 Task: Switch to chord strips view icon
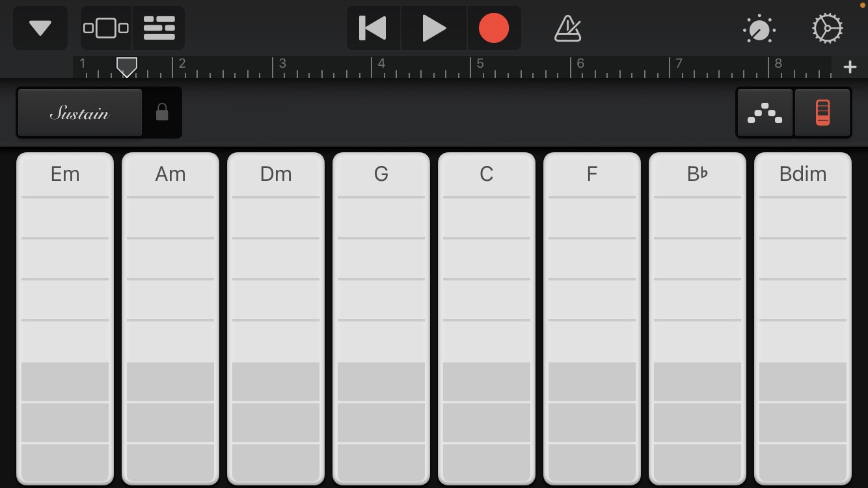[822, 113]
